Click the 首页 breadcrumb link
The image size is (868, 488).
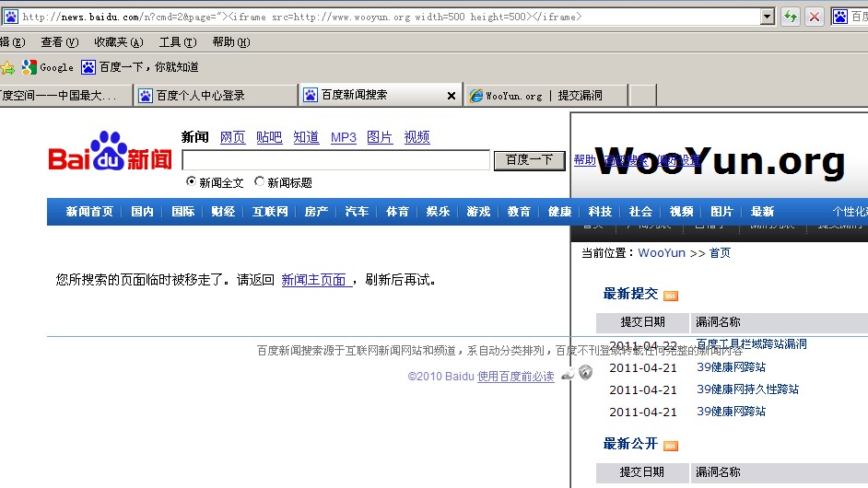pos(720,253)
